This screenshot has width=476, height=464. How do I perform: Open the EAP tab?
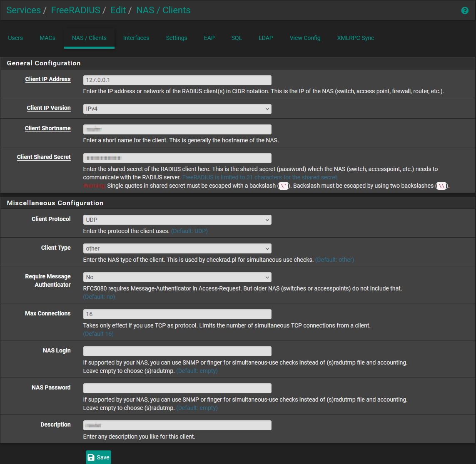click(x=209, y=38)
